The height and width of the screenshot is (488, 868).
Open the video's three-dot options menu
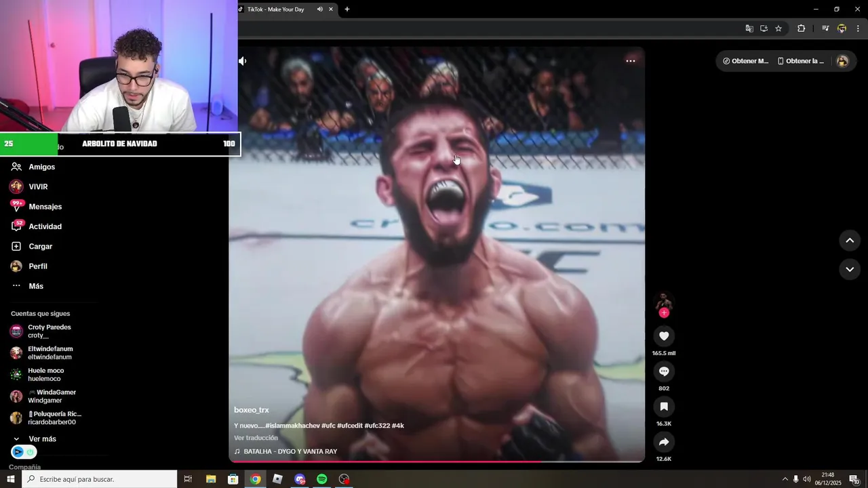(631, 61)
